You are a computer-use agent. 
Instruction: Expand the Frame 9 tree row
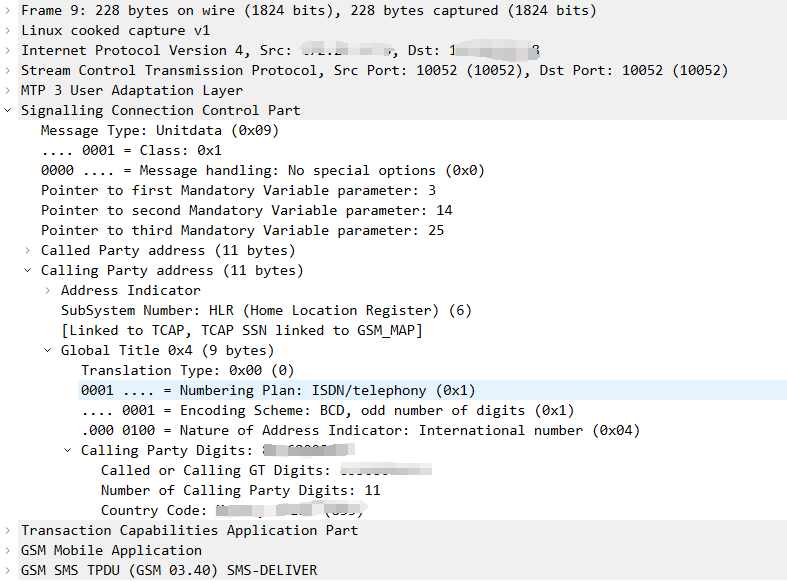point(9,10)
